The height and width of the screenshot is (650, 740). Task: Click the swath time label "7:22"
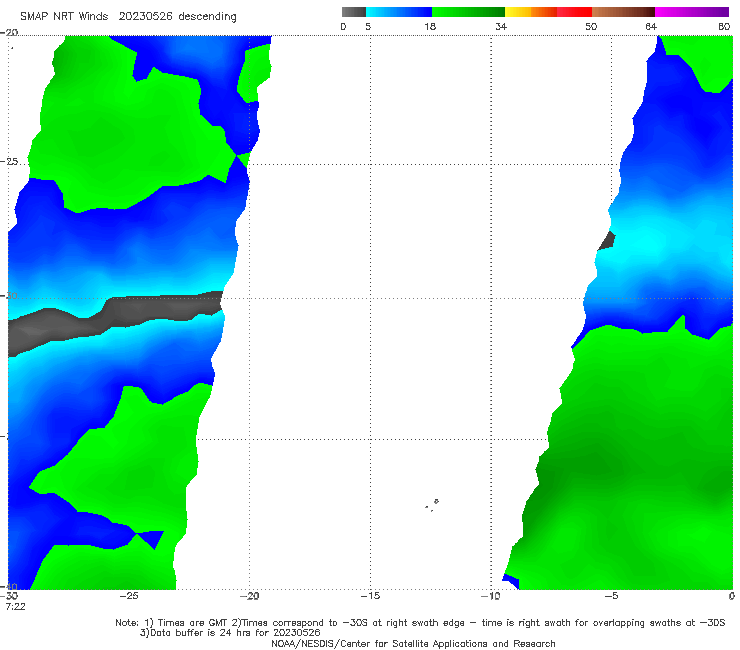(x=16, y=607)
